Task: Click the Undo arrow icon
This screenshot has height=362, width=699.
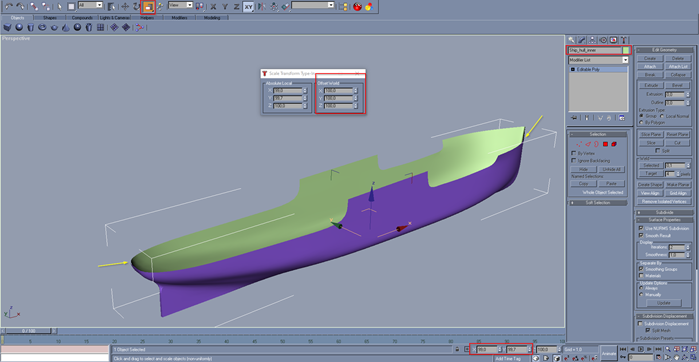Action: point(8,6)
